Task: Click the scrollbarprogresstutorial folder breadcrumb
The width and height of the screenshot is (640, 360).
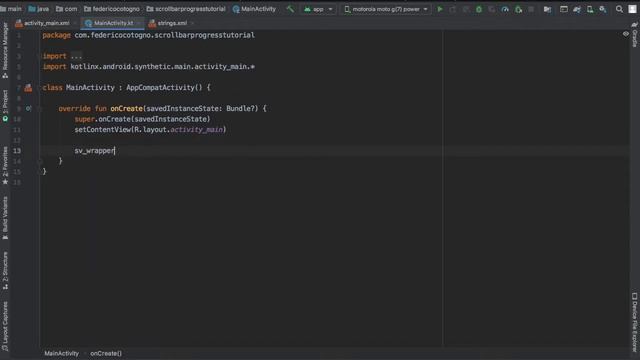Action: [186, 9]
